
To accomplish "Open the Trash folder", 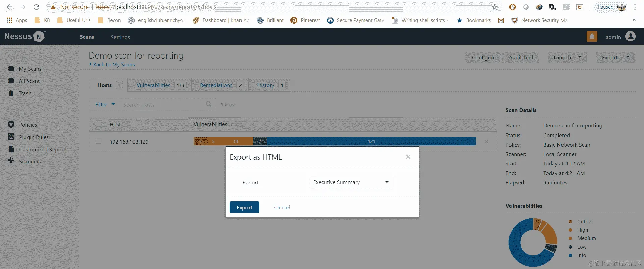I will [x=20, y=93].
